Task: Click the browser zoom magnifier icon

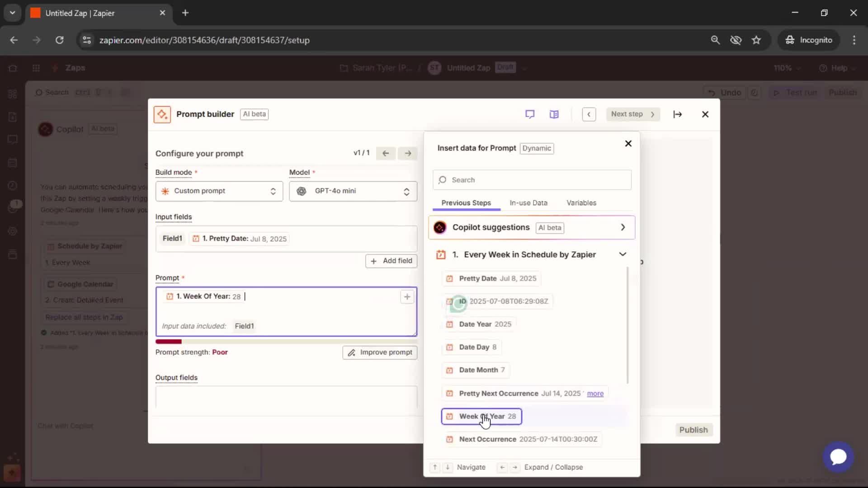Action: pyautogui.click(x=715, y=40)
